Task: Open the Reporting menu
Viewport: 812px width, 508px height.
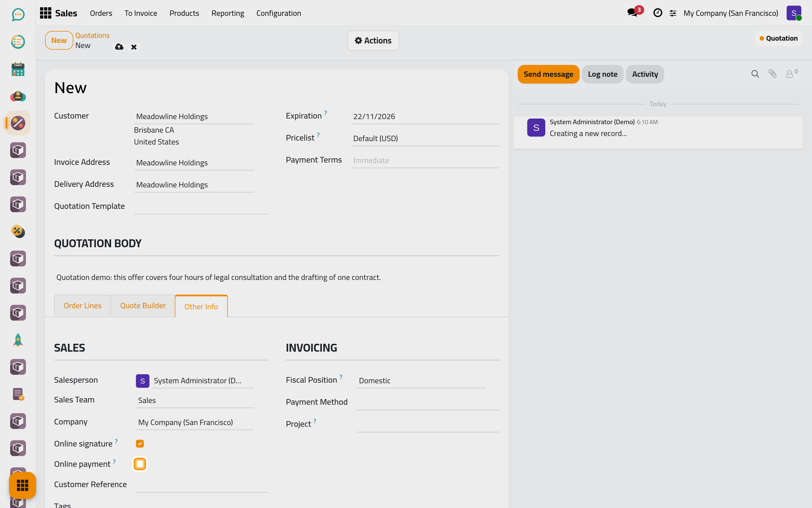Action: 228,13
